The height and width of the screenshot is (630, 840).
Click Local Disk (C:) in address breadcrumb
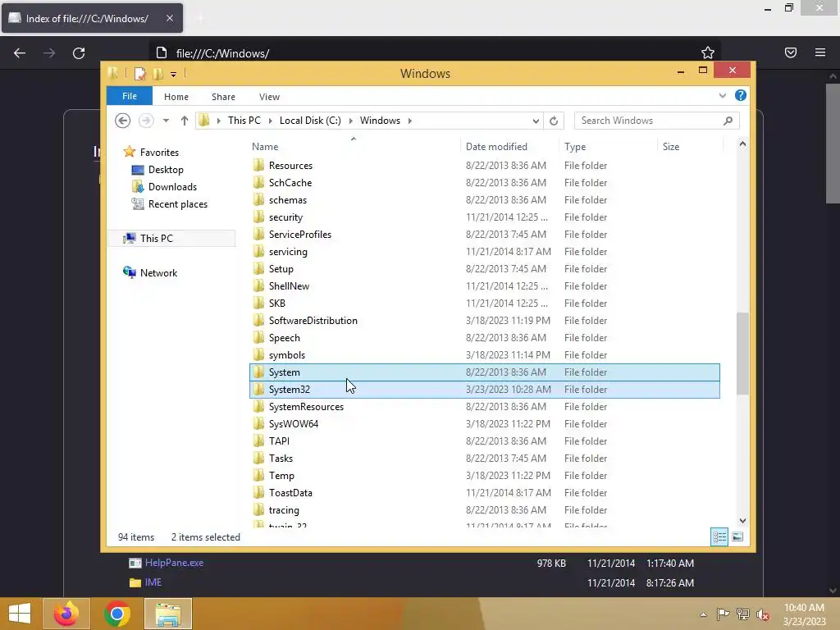[310, 121]
